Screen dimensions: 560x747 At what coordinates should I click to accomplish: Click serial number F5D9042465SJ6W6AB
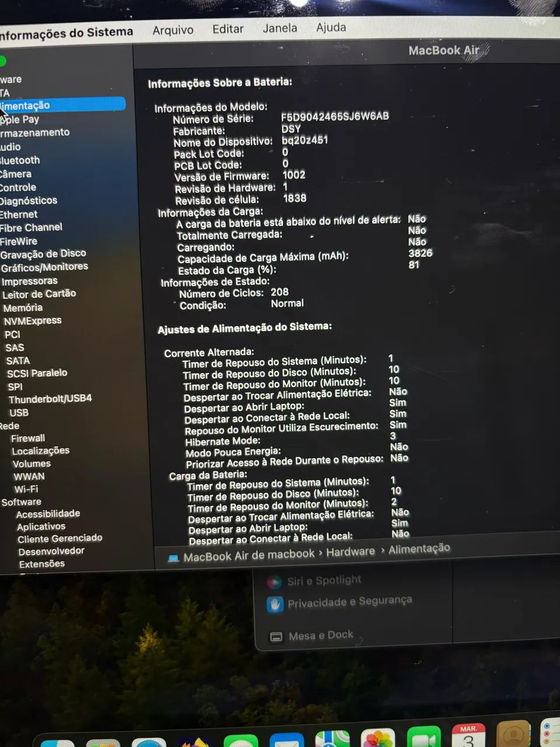point(335,117)
